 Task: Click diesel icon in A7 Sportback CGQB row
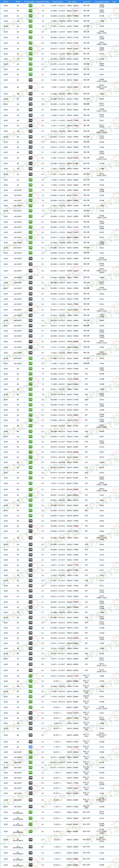(30, 859)
